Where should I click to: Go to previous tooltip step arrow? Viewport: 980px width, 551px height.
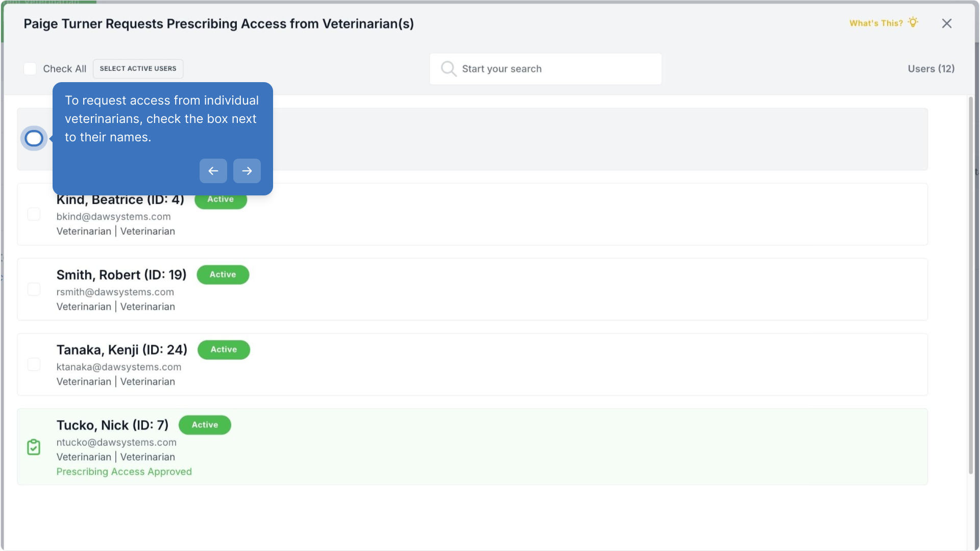click(213, 171)
